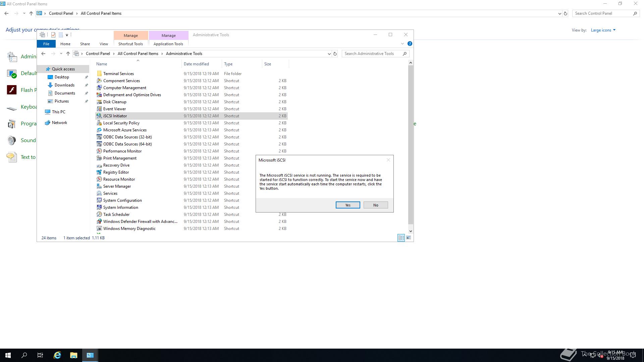The height and width of the screenshot is (362, 644).
Task: Open Control Panel address history dropdown
Action: pyautogui.click(x=559, y=13)
